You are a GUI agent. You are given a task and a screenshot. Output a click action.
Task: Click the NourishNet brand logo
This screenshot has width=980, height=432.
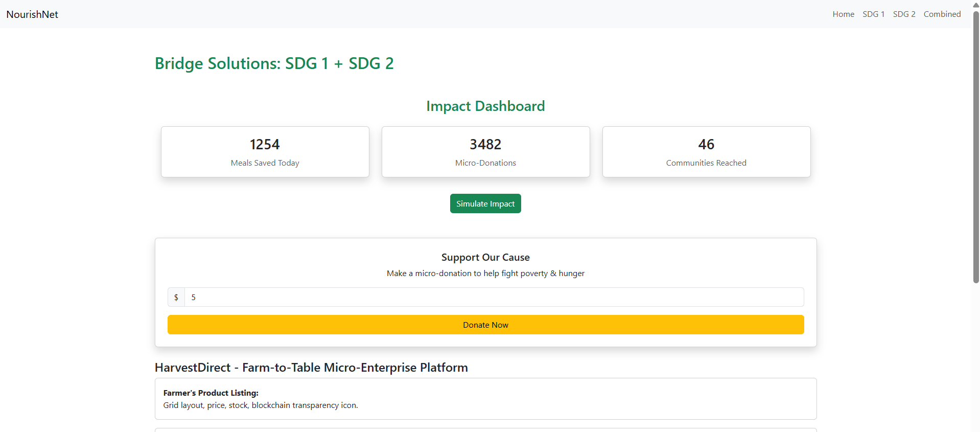(32, 14)
